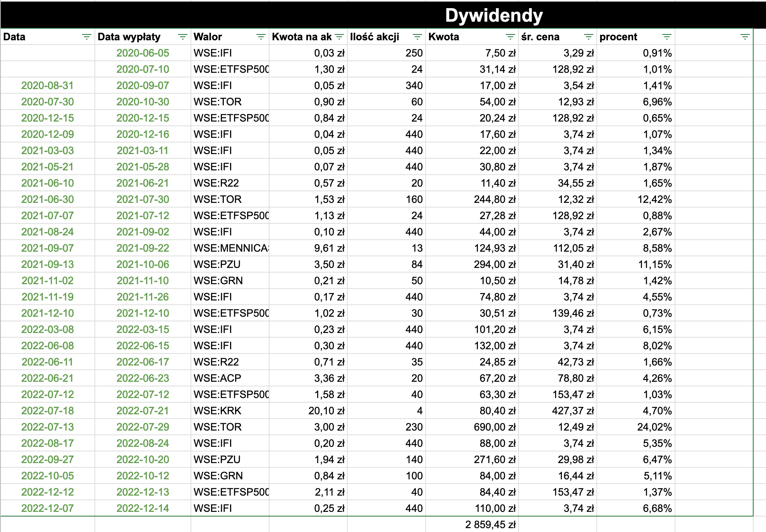Select the 44,00 zł amount cell

[x=472, y=232]
